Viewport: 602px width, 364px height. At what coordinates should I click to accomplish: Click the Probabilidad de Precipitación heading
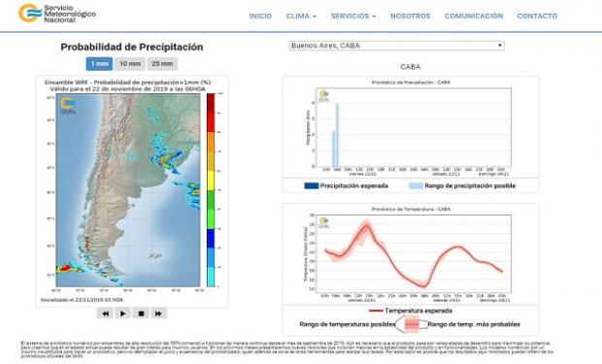132,48
